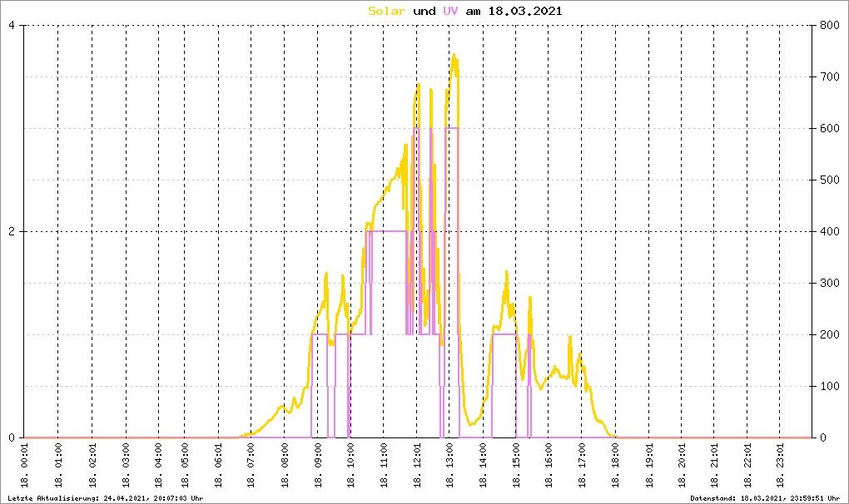Viewport: 849px width, 504px height.
Task: Click the time label '18. 08:00'
Action: 285,466
